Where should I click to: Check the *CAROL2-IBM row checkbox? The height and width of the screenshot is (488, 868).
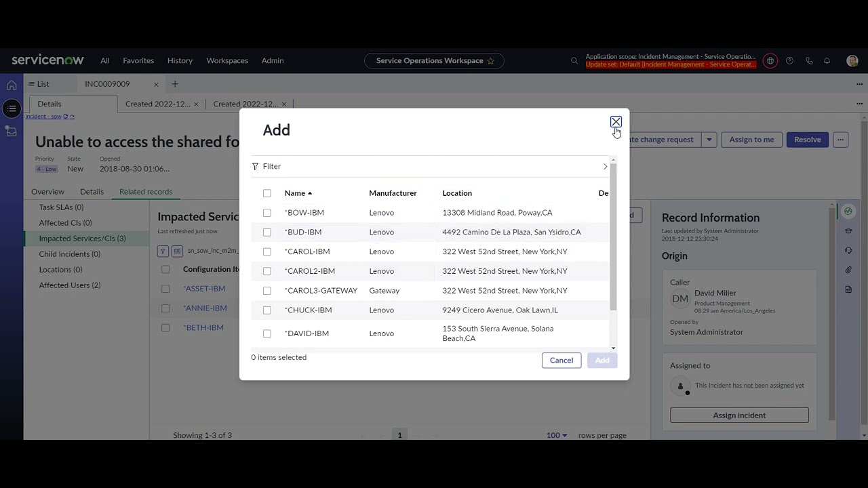pos(267,271)
